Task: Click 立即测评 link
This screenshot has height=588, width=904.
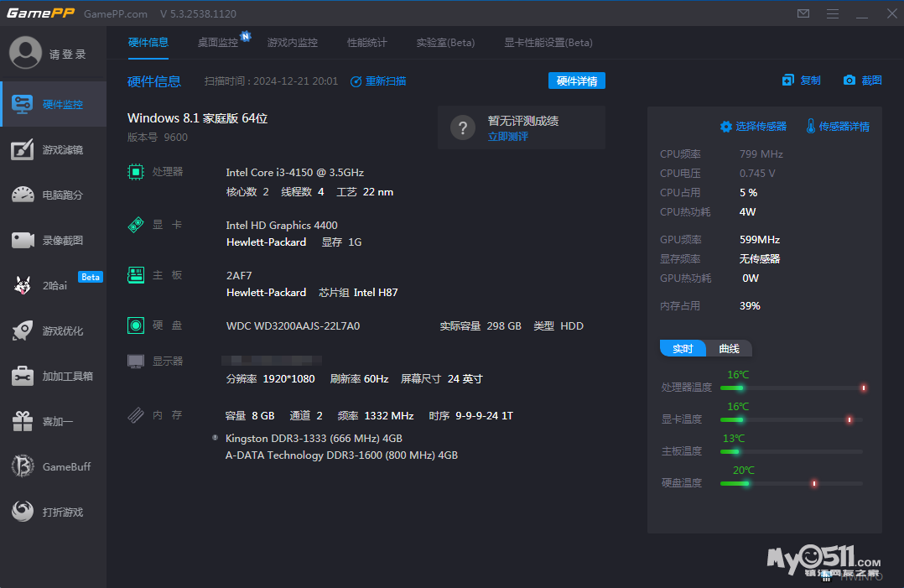Action: click(508, 136)
